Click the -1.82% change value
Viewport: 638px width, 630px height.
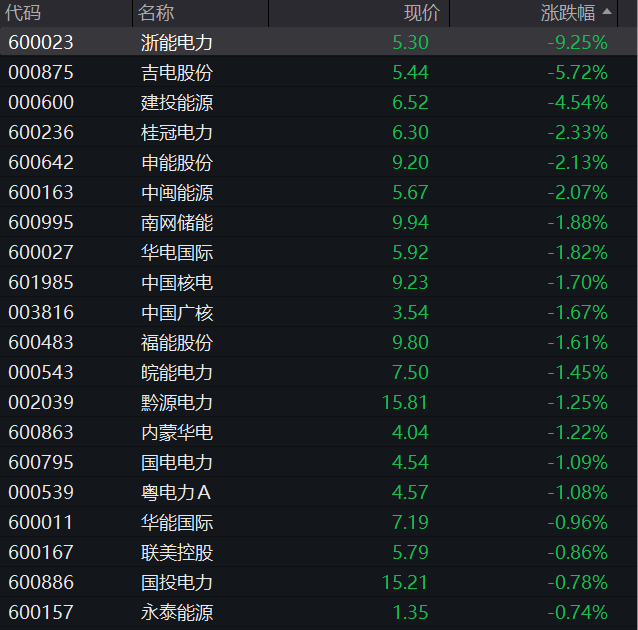coord(577,252)
